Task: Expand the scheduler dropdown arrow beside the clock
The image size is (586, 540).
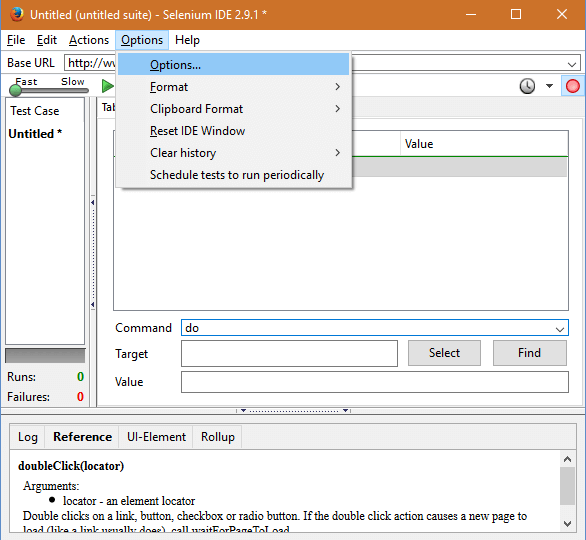Action: tap(549, 86)
